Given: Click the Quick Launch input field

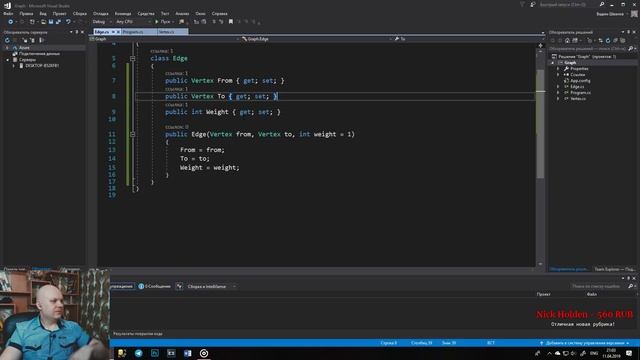Looking at the screenshot, I should click(567, 4).
